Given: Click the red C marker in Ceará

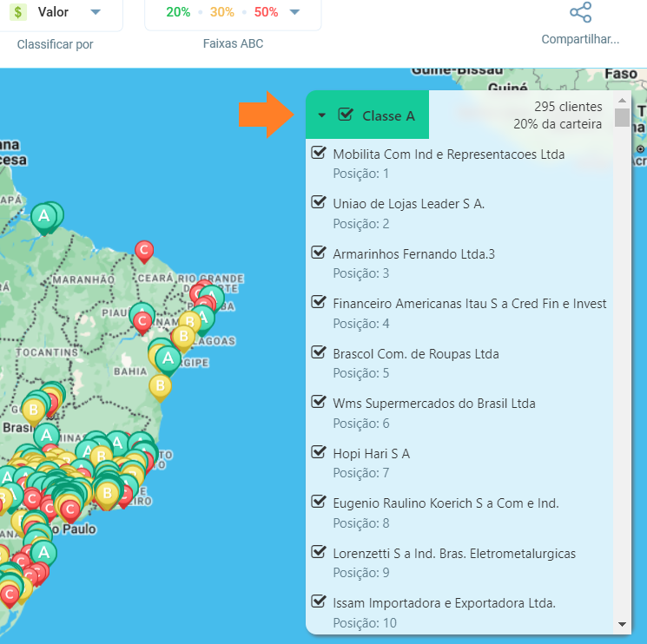Looking at the screenshot, I should coord(144,252).
